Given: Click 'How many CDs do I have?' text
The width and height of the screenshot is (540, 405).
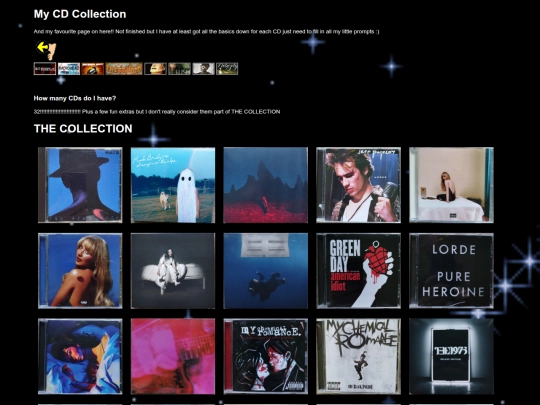Looking at the screenshot, I should [75, 98].
